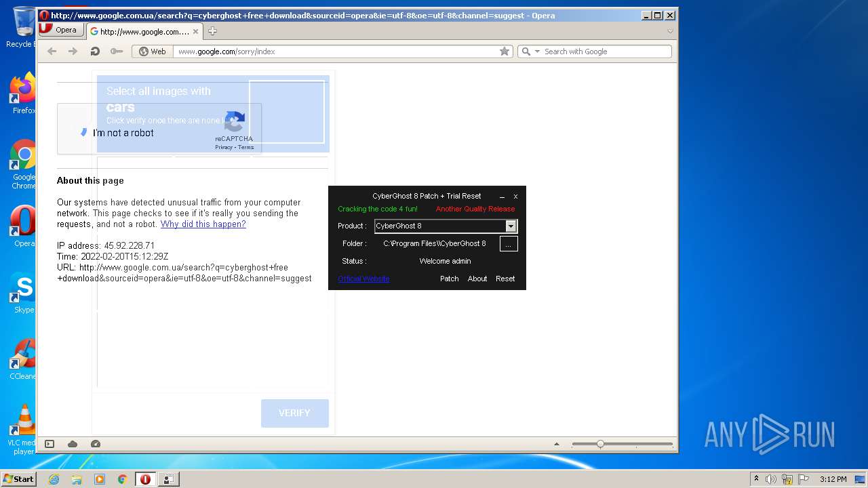
Task: Show hidden tray icons arrow
Action: (756, 479)
